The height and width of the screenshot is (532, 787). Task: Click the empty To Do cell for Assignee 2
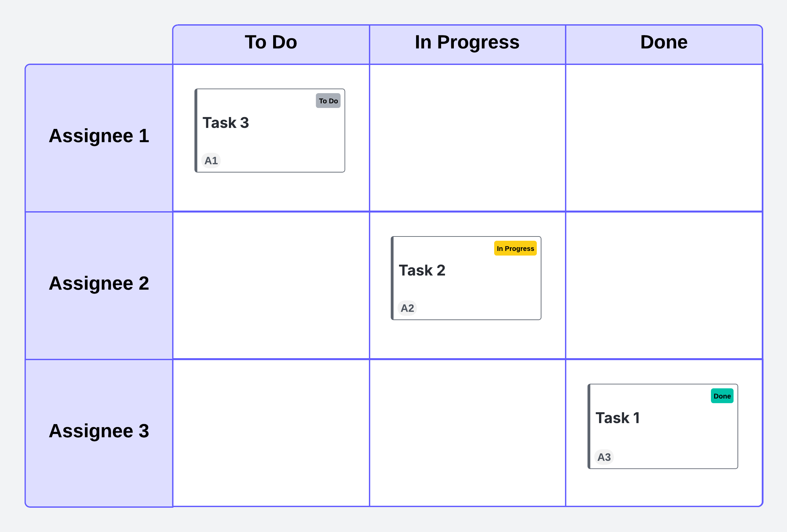(271, 285)
